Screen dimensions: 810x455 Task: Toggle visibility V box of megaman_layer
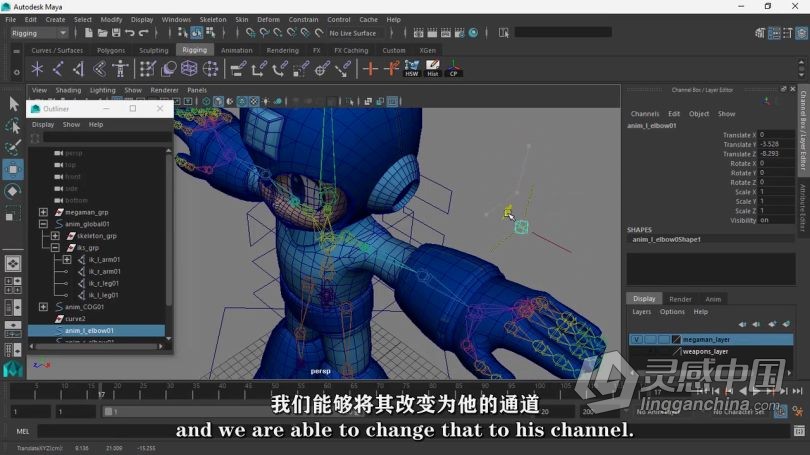coord(636,339)
